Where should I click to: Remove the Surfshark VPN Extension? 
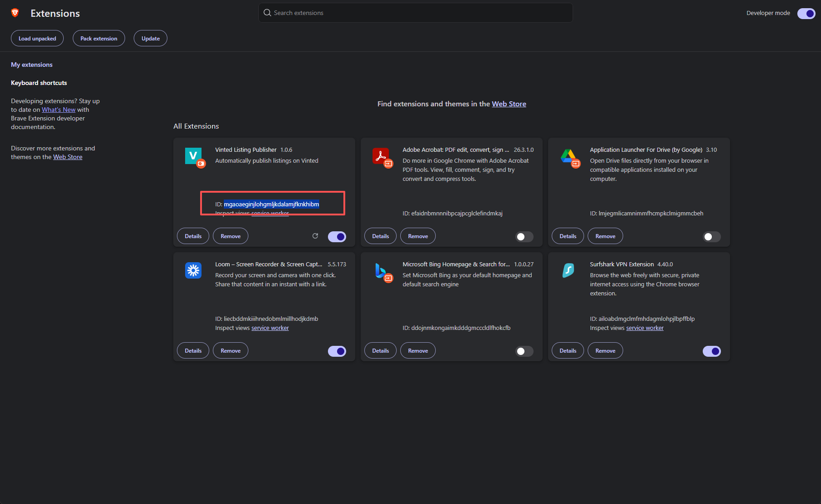coord(605,350)
